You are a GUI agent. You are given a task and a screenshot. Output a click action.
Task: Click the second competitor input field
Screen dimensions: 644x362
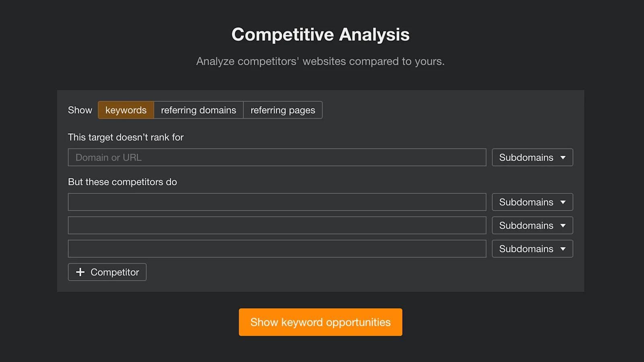(277, 225)
